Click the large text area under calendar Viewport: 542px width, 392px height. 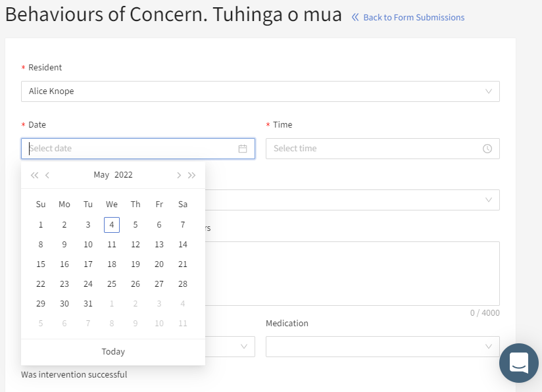coord(352,274)
